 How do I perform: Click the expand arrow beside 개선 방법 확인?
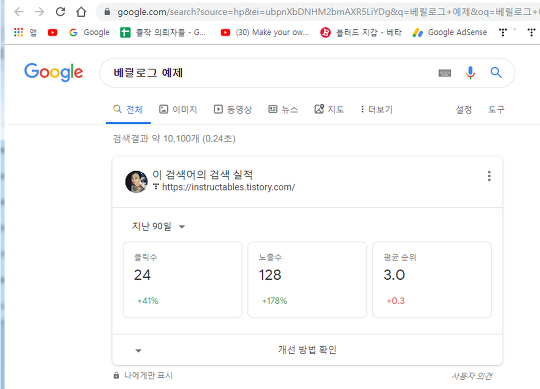point(138,351)
